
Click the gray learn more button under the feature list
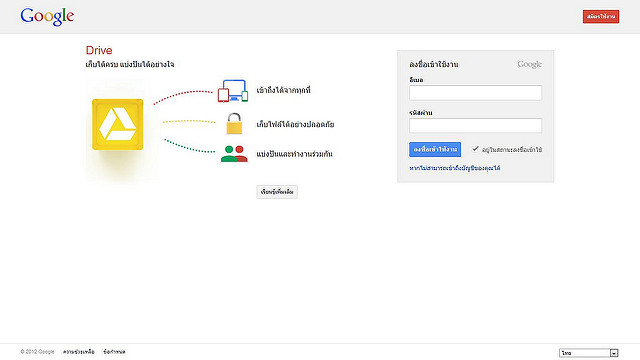point(277,192)
